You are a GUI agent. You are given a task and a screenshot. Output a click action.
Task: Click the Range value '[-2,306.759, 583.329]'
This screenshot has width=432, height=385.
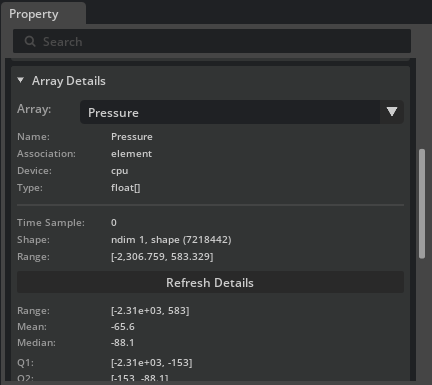coord(162,257)
